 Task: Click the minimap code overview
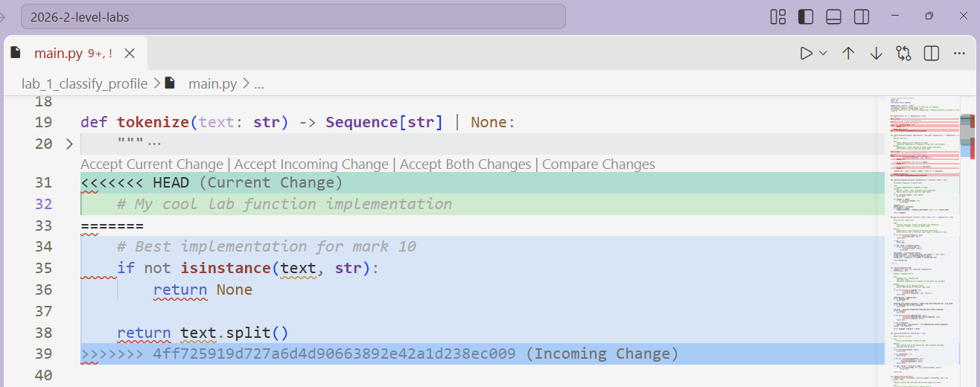point(923,240)
